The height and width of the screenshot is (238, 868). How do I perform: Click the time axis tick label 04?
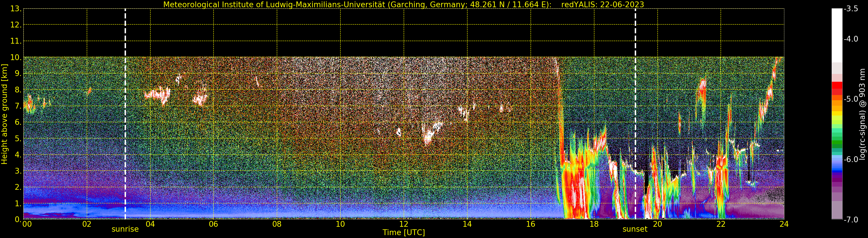click(x=150, y=224)
